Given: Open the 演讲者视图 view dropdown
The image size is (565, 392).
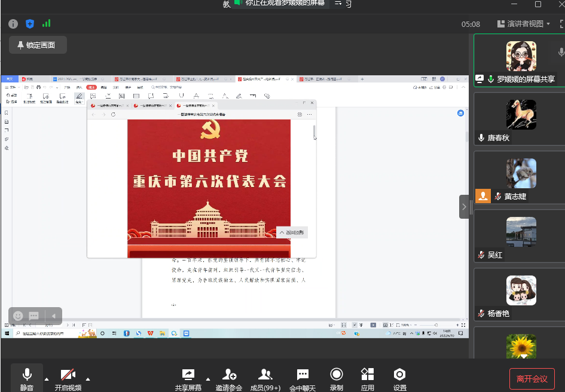Looking at the screenshot, I should 524,24.
